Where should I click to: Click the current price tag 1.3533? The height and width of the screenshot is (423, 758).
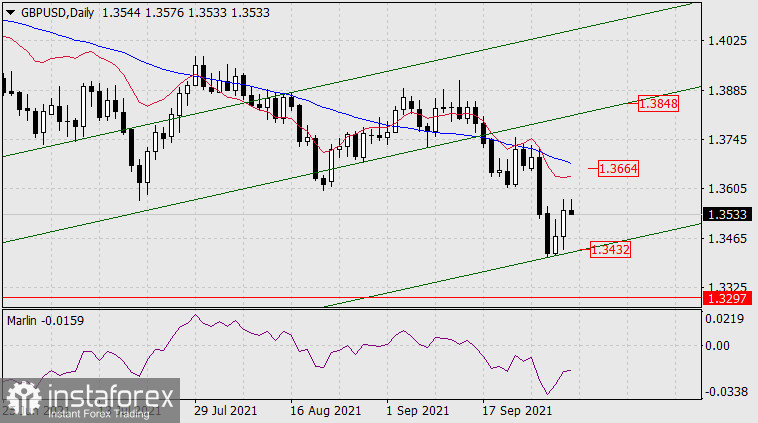726,214
